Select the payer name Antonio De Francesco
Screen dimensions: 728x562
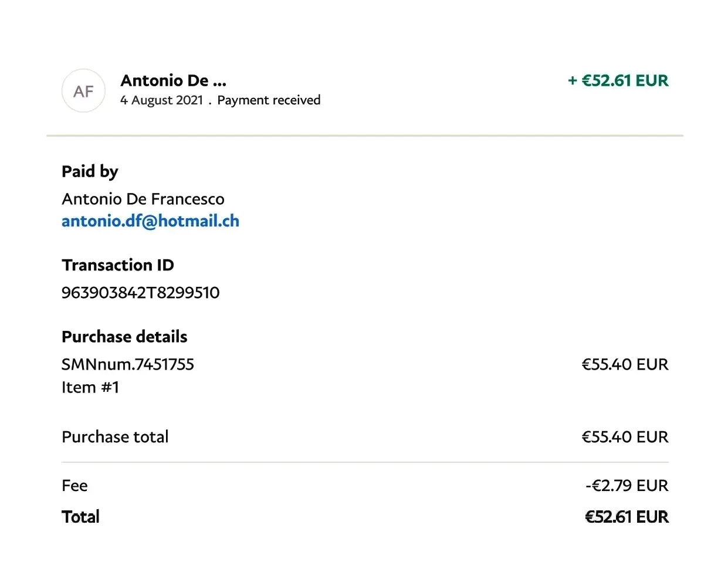coord(143,199)
